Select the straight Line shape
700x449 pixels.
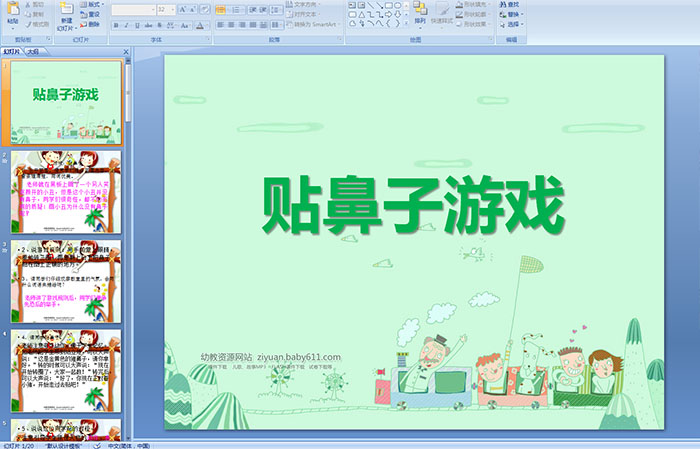(x=371, y=5)
